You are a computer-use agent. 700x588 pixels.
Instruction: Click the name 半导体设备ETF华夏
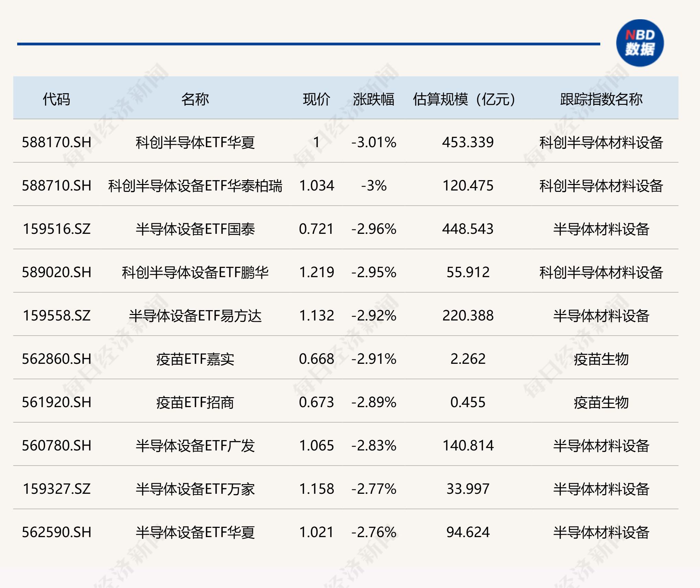(x=195, y=532)
